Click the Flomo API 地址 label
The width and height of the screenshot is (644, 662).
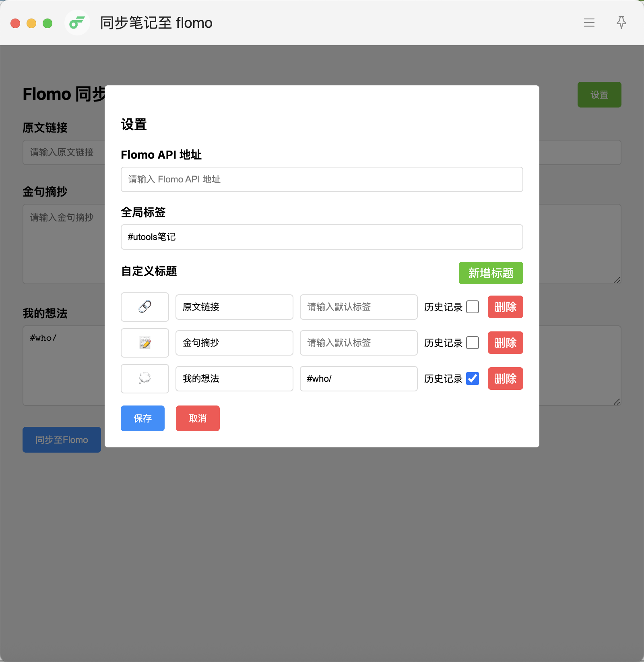point(161,155)
